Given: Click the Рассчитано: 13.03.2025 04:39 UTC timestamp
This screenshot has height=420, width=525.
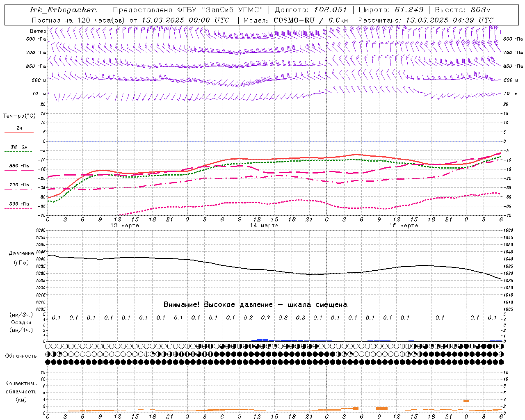Looking at the screenshot, I should click(x=426, y=20).
